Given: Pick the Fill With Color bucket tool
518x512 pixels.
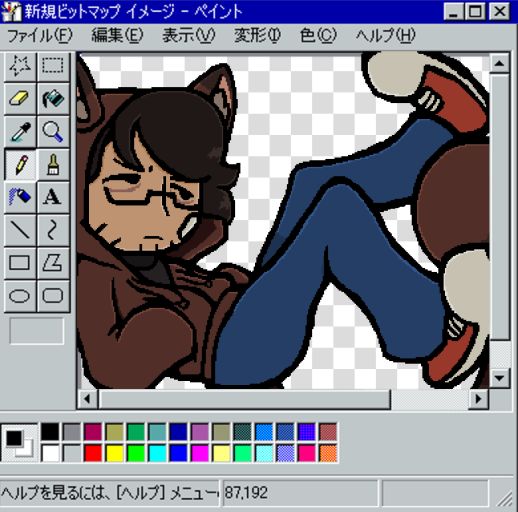Looking at the screenshot, I should tap(53, 99).
